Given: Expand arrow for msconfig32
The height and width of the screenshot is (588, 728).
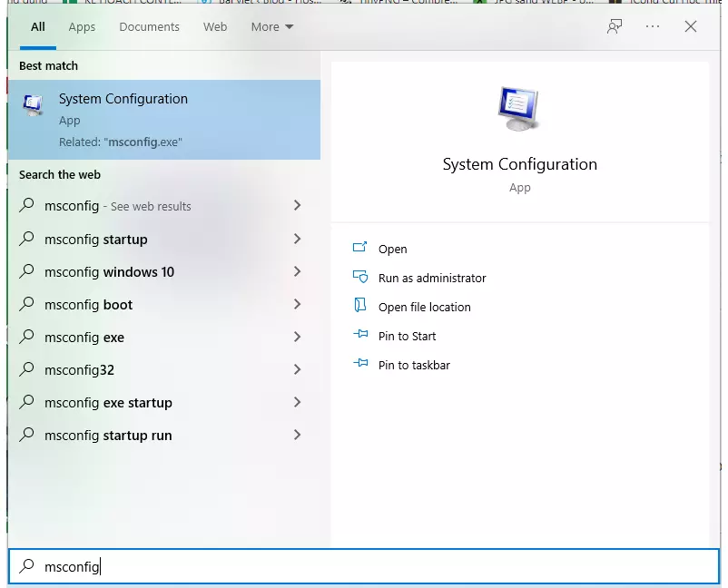Looking at the screenshot, I should [x=297, y=369].
